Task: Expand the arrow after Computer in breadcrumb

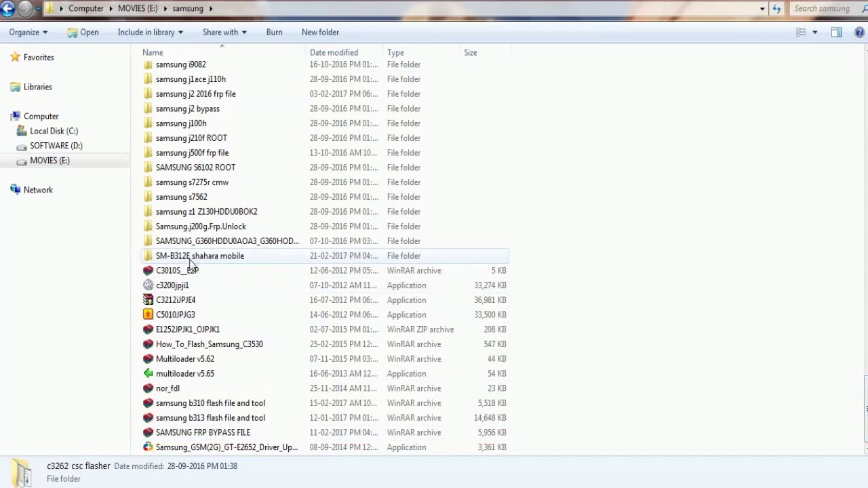Action: click(111, 9)
